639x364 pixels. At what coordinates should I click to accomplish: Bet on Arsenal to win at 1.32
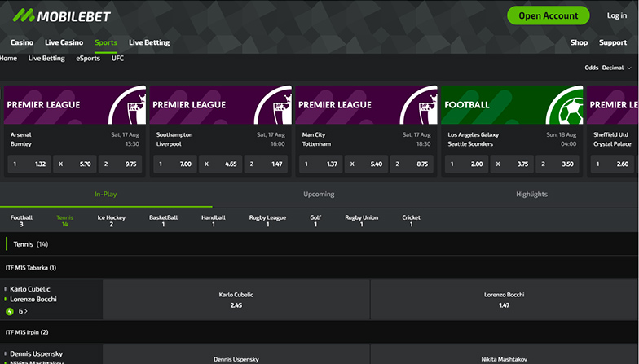[x=29, y=164]
